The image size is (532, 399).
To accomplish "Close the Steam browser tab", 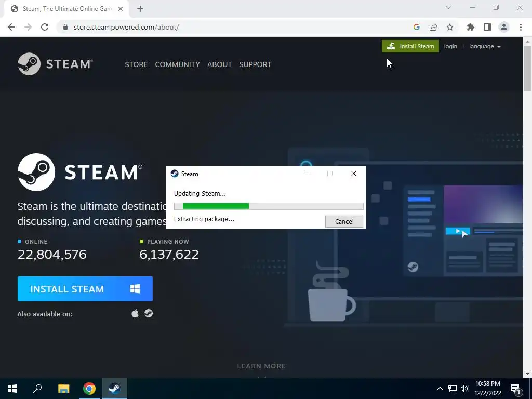I will (x=121, y=9).
